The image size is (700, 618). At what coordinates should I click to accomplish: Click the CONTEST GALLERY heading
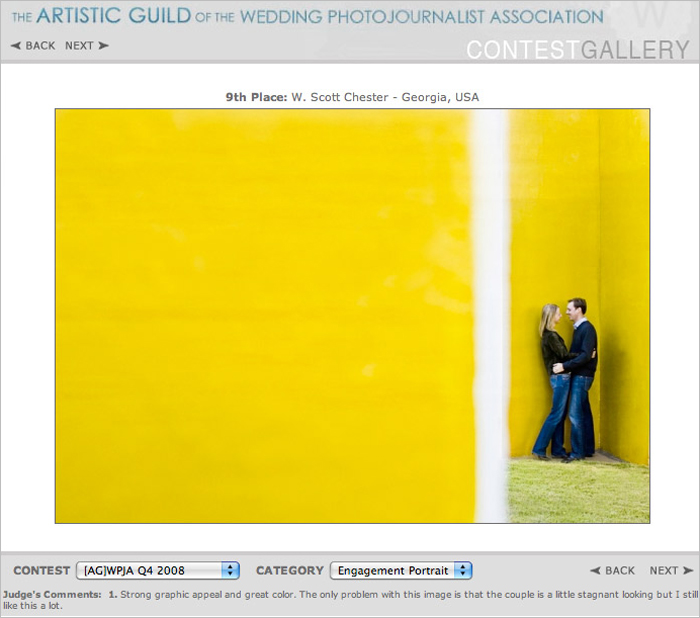[578, 50]
